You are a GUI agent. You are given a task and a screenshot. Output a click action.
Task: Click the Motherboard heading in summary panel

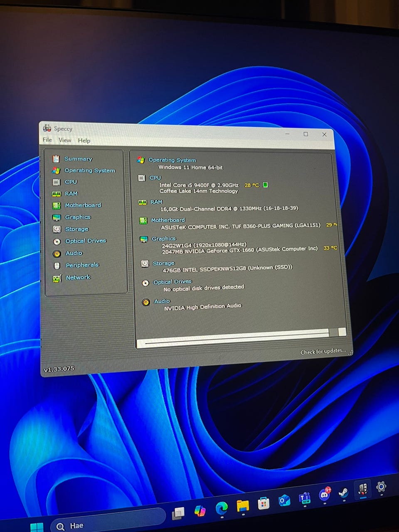[168, 220]
